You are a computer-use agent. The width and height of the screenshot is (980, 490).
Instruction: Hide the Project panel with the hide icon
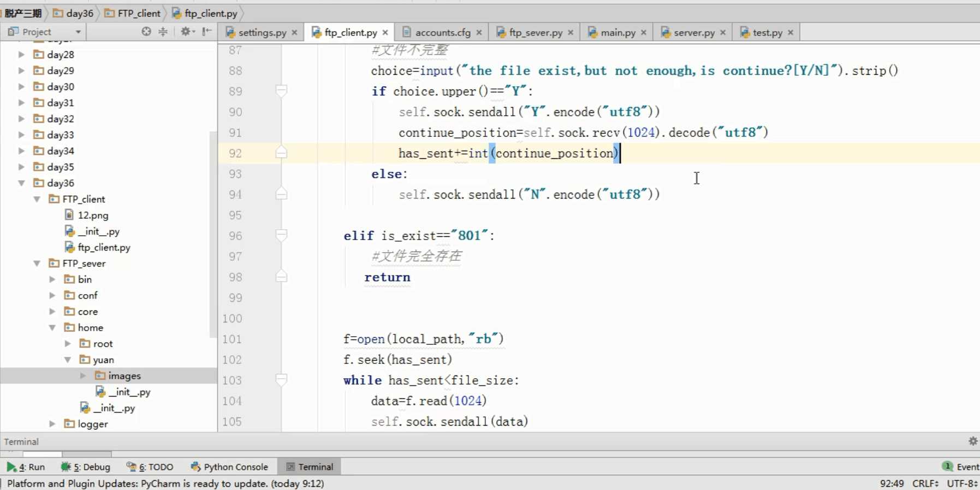(x=206, y=32)
